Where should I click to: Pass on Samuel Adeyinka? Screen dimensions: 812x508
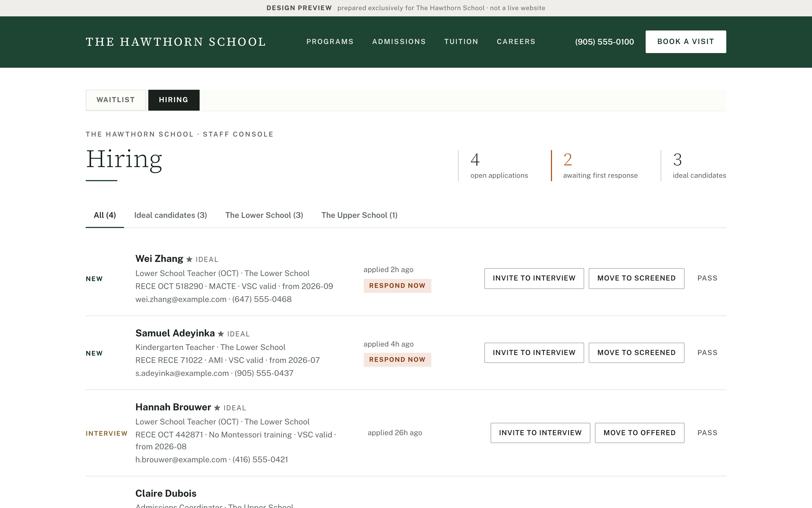[x=707, y=353]
